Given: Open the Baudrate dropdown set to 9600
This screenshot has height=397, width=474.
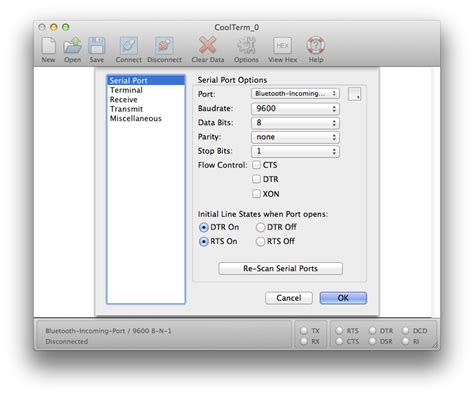Looking at the screenshot, I should [295, 108].
